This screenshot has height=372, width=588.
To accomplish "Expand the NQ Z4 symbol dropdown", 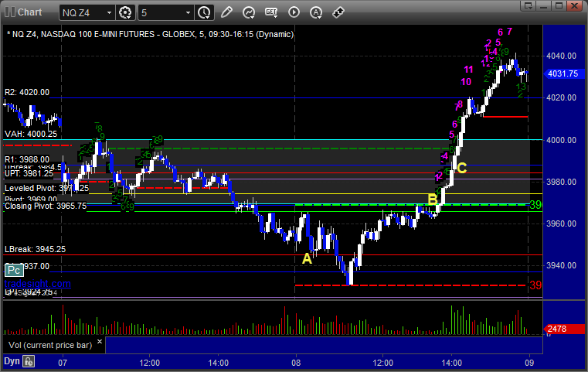I will click(109, 13).
